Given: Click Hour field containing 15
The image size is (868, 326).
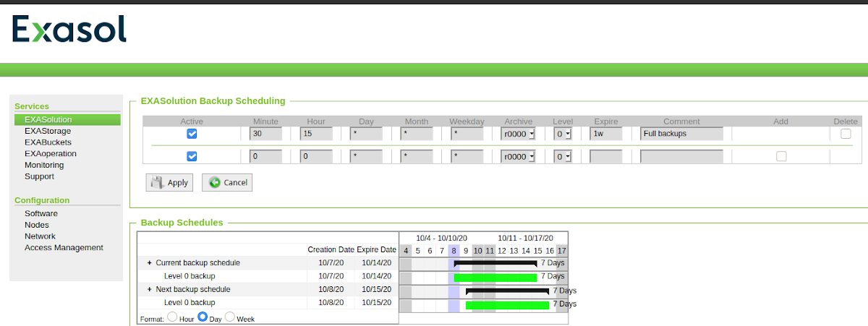Looking at the screenshot, I should (x=316, y=134).
